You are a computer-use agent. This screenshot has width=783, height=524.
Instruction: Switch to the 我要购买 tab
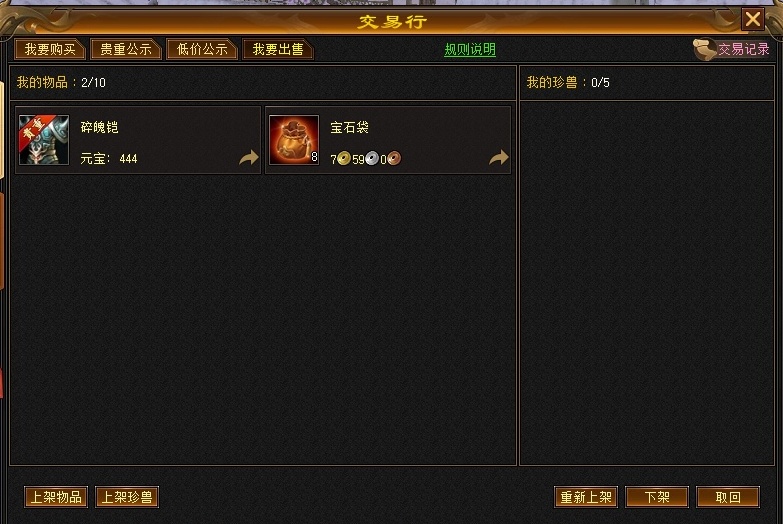click(x=50, y=49)
